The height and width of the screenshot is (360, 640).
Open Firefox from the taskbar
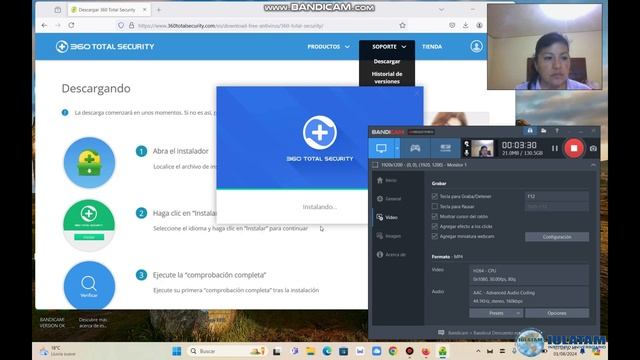[x=426, y=351]
